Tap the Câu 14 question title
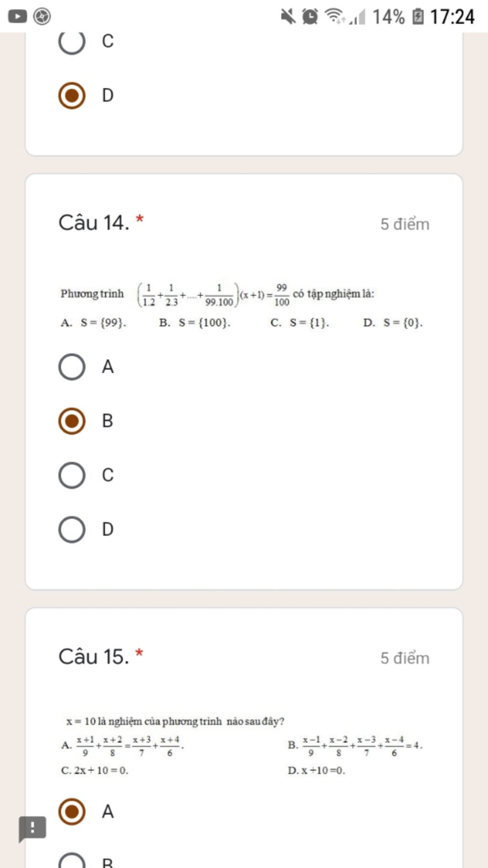The height and width of the screenshot is (868, 488). [94, 223]
